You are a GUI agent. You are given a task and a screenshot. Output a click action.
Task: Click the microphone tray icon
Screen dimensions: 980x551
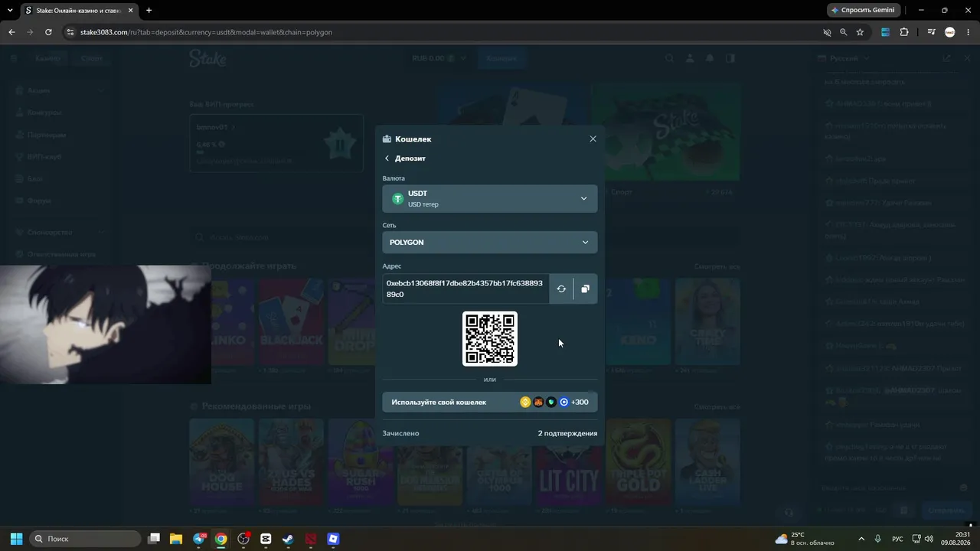[x=878, y=539]
